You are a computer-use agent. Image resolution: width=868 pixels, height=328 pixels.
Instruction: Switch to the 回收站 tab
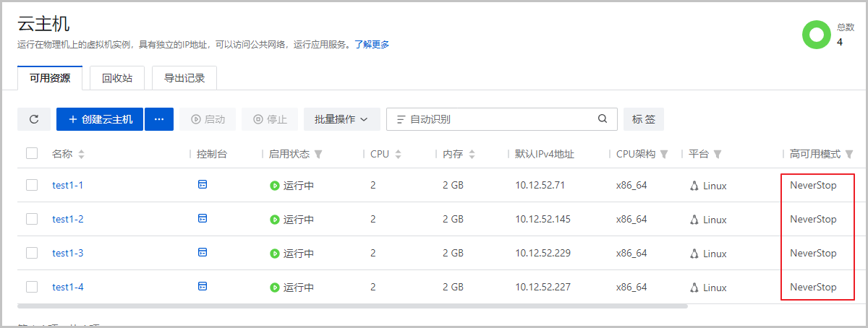point(117,78)
